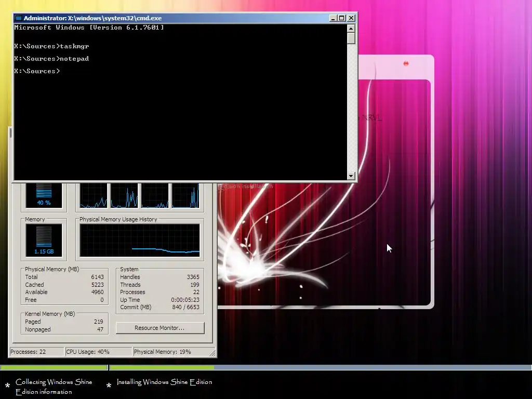Click the Installing Windows Shine Edition step
This screenshot has height=399, width=532.
165,382
